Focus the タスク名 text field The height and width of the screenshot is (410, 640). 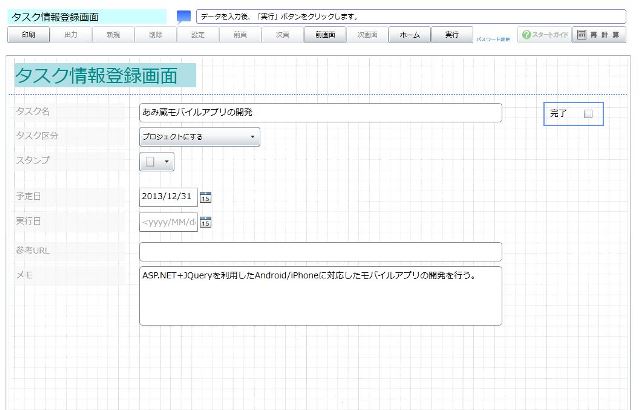(319, 113)
